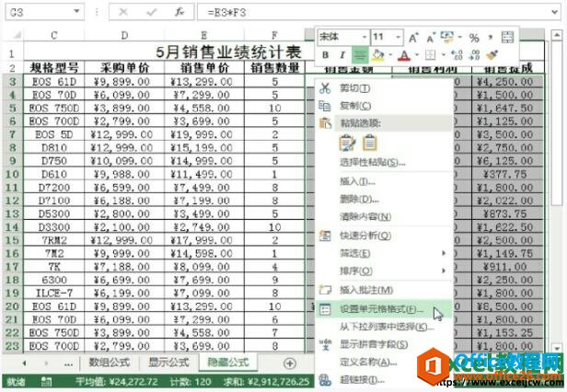
Task: Click the Format Painter brush icon
Action: [492, 55]
